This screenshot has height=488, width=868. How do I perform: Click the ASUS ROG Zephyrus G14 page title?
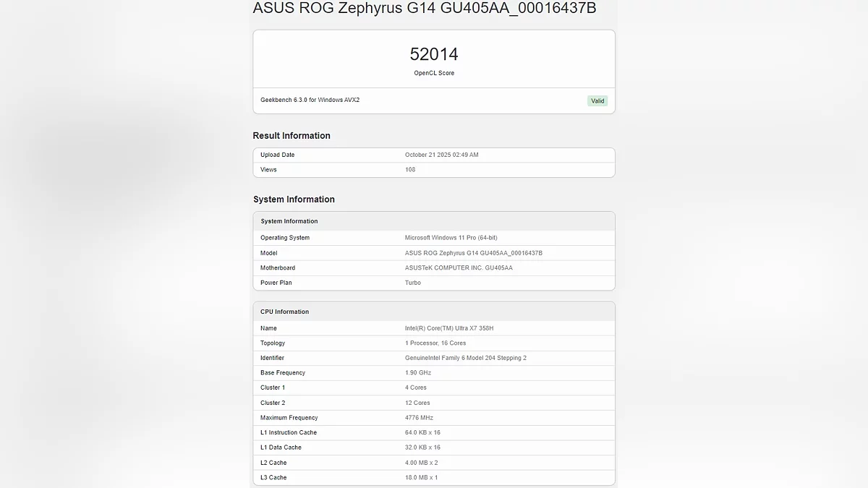pos(425,9)
